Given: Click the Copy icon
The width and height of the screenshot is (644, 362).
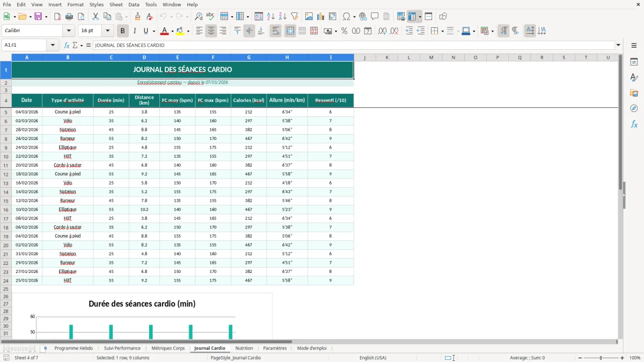Looking at the screenshot, I should click(x=107, y=17).
